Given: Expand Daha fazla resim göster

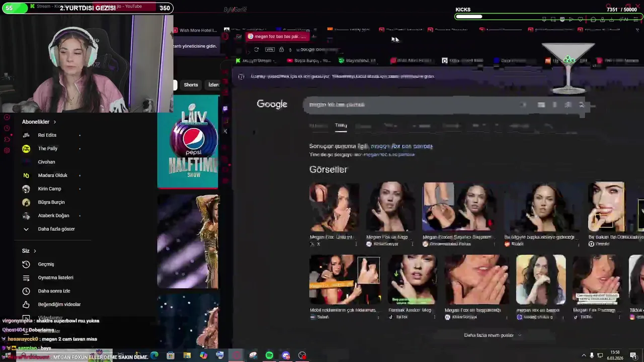Looking at the screenshot, I should (x=492, y=335).
